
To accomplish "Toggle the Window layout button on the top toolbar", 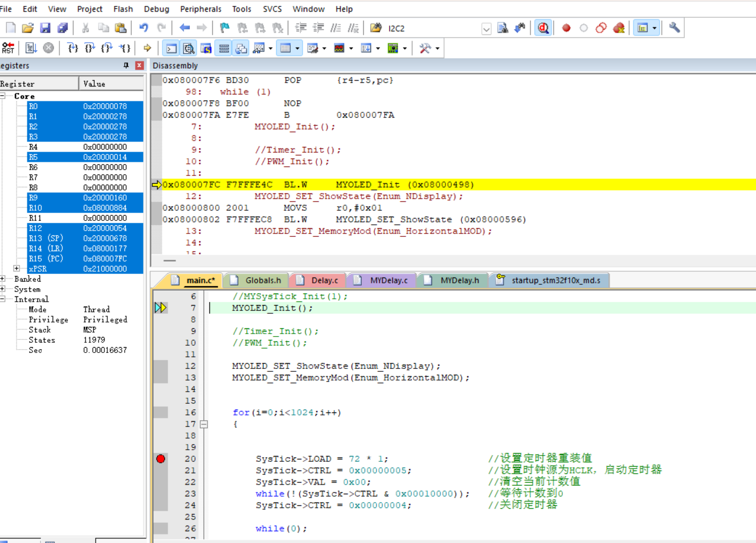I will click(642, 28).
